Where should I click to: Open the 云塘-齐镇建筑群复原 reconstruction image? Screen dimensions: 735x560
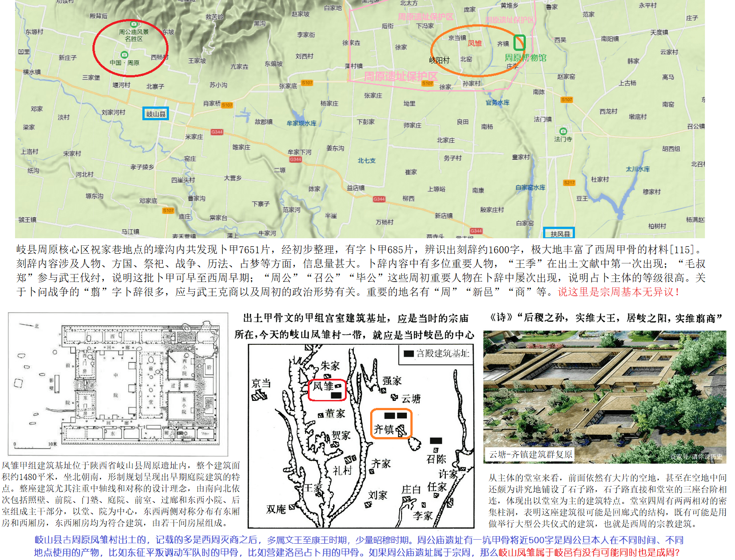605,397
